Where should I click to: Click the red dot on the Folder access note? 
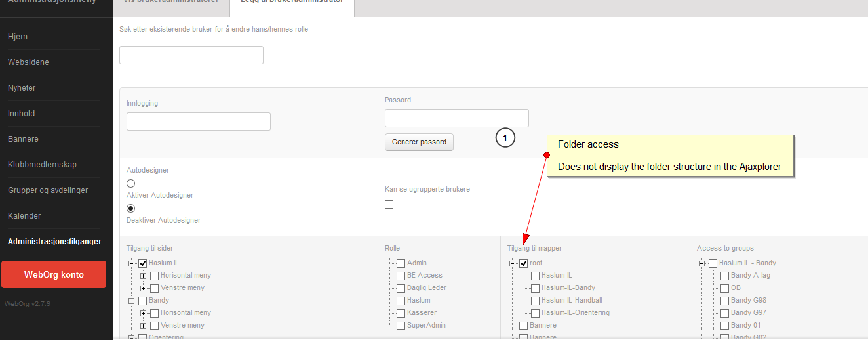click(x=546, y=155)
